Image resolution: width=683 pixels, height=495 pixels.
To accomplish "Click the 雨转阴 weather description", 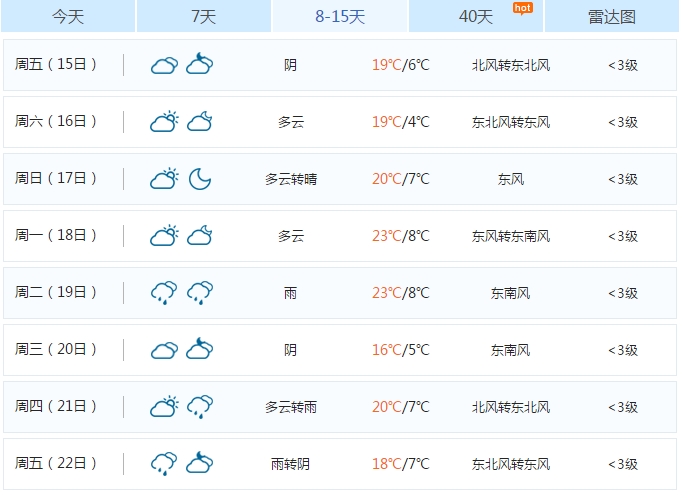I will [291, 464].
